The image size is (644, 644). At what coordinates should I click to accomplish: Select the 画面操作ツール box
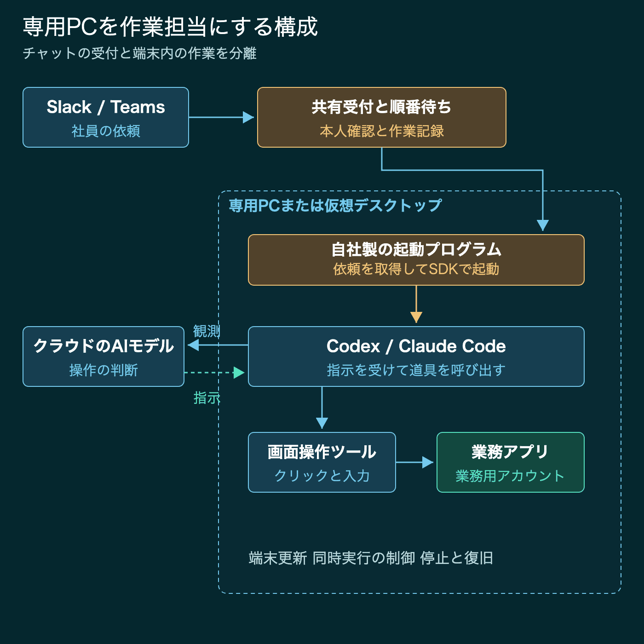point(322,462)
